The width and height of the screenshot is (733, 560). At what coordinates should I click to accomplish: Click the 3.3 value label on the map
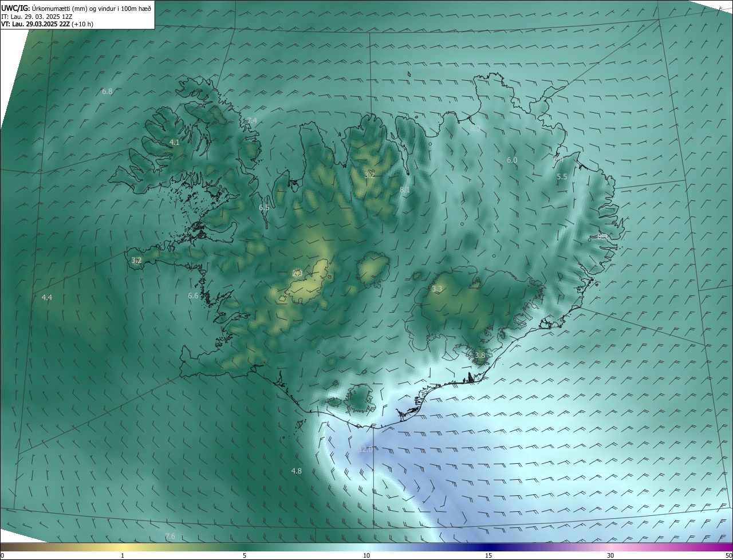click(x=438, y=290)
